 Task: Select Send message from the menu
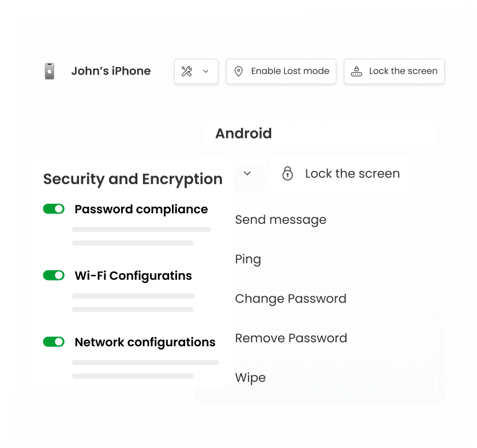click(x=280, y=220)
